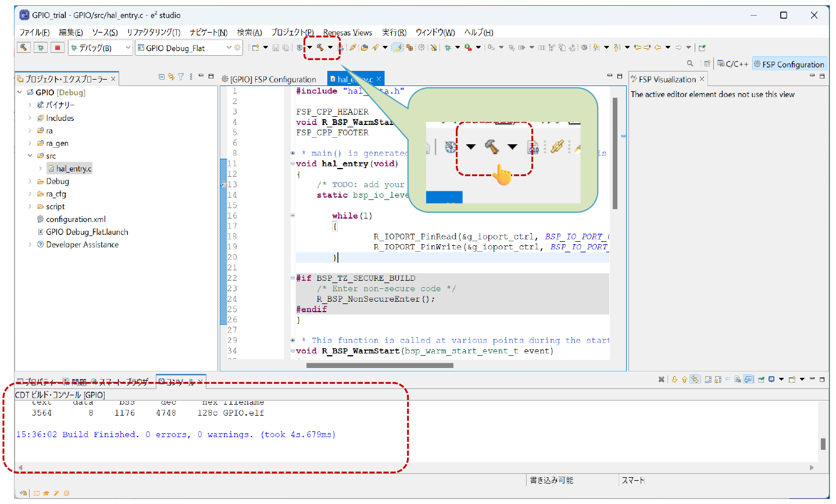This screenshot has width=836, height=504.
Task: Toggle Link with Editor in Project Explorer
Action: coord(171,77)
